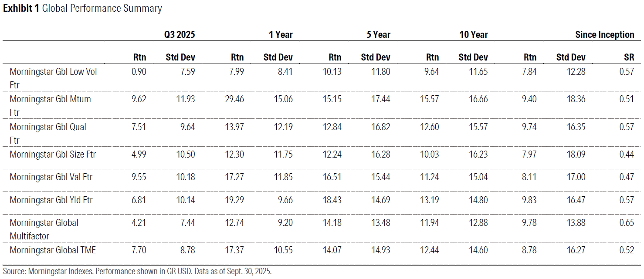Click the Morningstar Gbl Size Ftr row label
Image resolution: width=644 pixels, height=279 pixels.
point(53,154)
